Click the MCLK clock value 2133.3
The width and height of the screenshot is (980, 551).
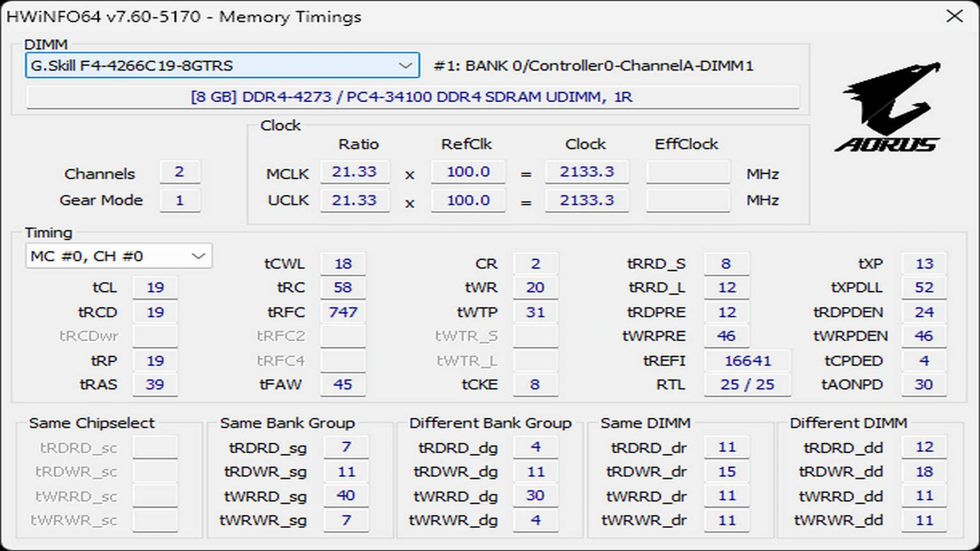[x=587, y=172]
